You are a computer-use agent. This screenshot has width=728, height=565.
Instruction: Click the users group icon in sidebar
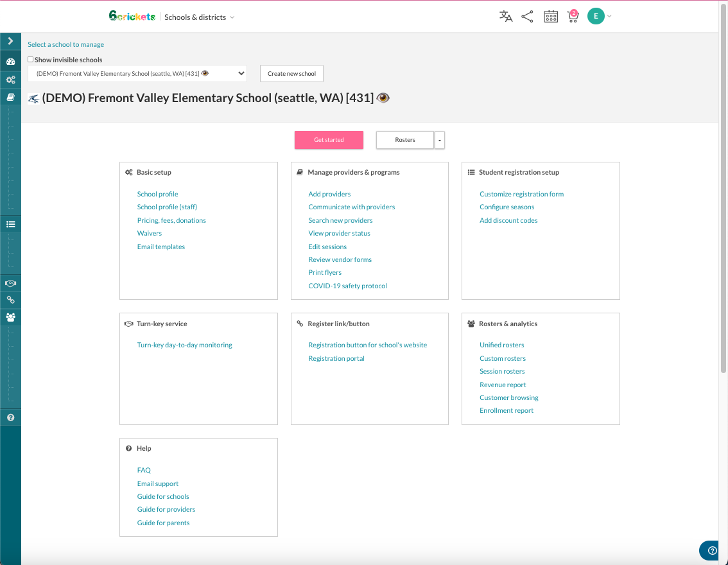pos(10,317)
